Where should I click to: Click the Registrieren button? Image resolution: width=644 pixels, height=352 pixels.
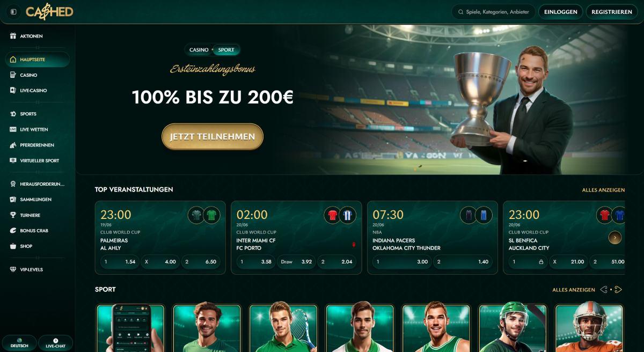(612, 12)
